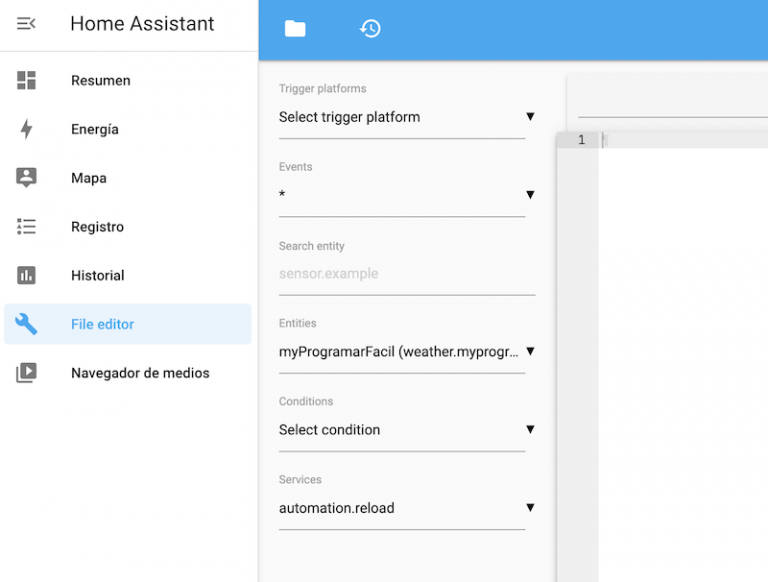This screenshot has height=582, width=768.
Task: Open the history clock icon in toolbar
Action: (370, 28)
